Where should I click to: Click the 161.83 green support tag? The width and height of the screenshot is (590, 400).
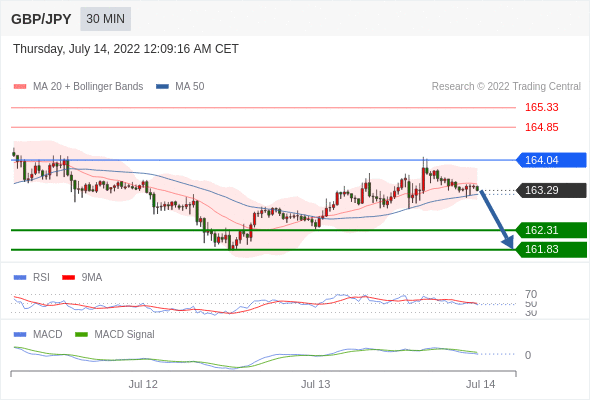point(551,249)
